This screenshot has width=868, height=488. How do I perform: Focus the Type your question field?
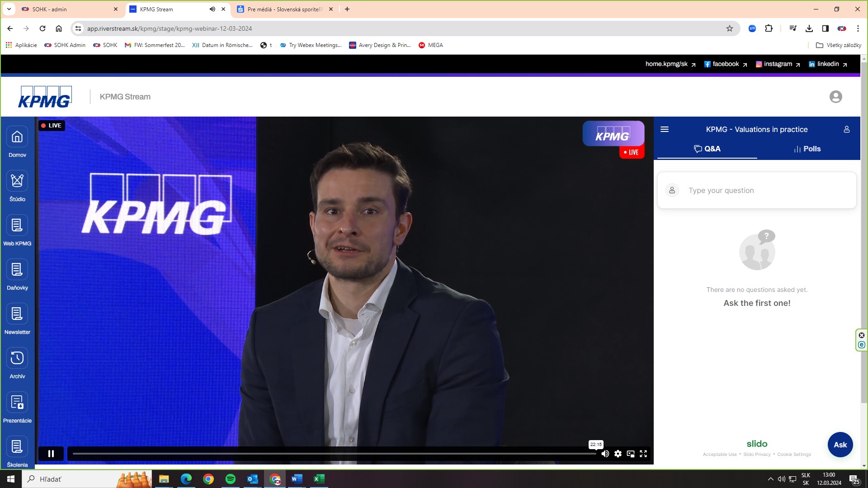pyautogui.click(x=757, y=190)
